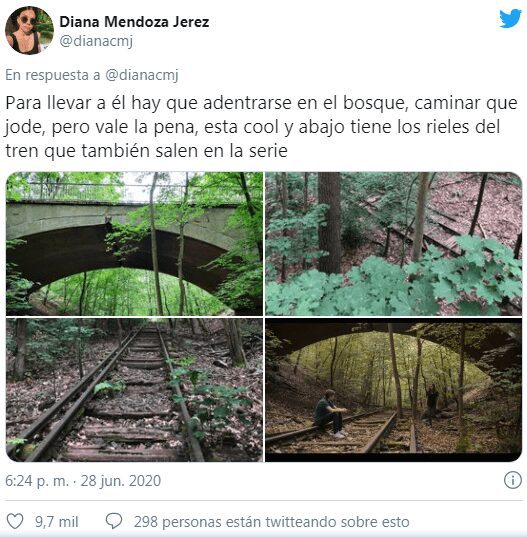This screenshot has width=527, height=537.
Task: Open the series scene with sitting person
Action: click(393, 390)
